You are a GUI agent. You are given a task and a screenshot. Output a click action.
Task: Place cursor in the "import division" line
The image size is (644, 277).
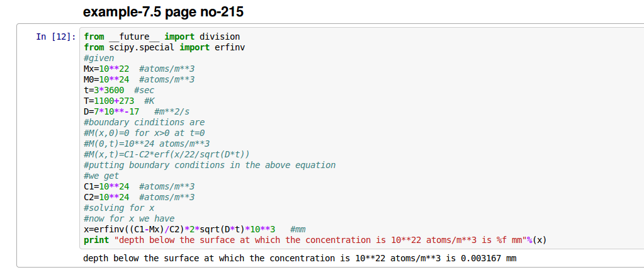point(161,37)
